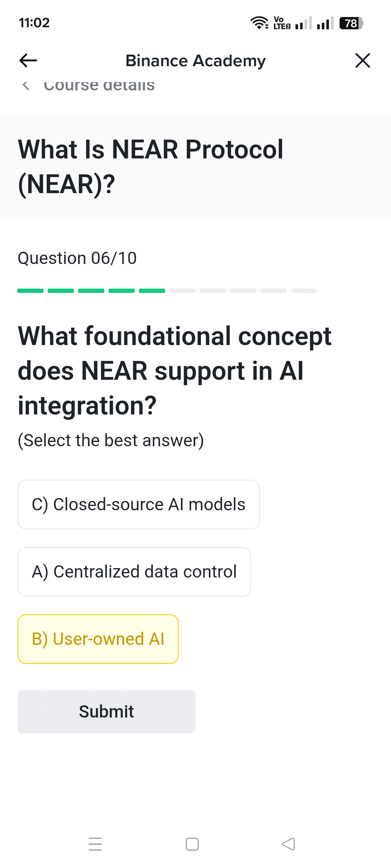Screen dimensions: 391x868
Task: Click the last gray progress segment
Action: pyautogui.click(x=304, y=291)
